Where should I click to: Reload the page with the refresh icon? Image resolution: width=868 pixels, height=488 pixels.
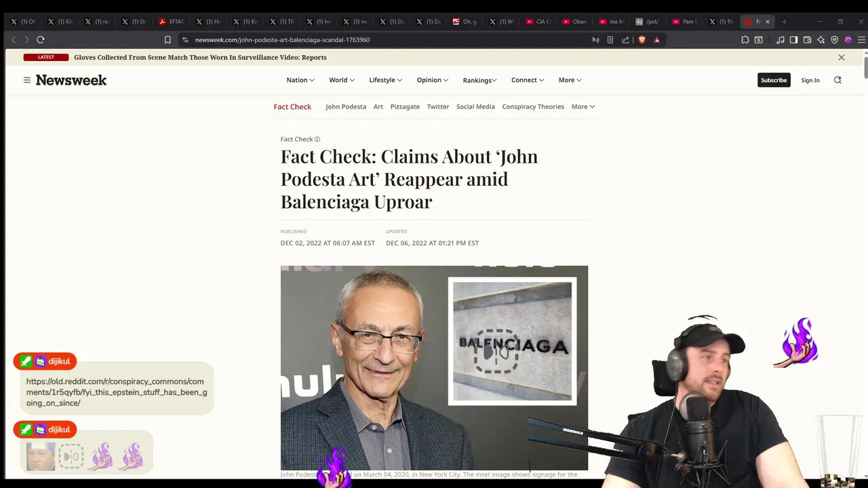41,40
